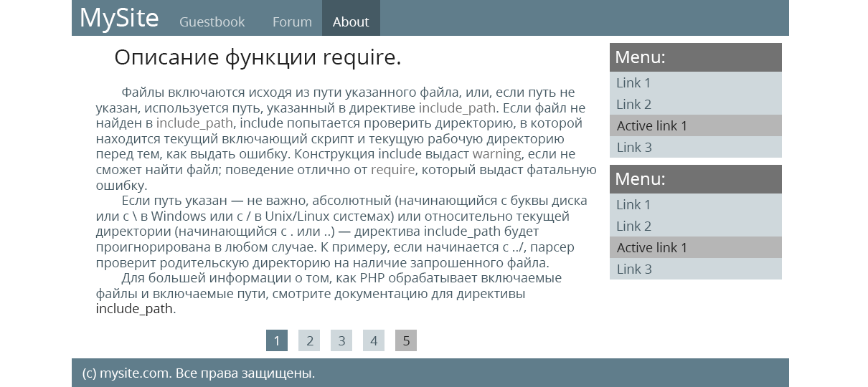The width and height of the screenshot is (868, 387).
Task: Click footer text '(c) mysite.com. Все права защищены.'
Action: [199, 373]
